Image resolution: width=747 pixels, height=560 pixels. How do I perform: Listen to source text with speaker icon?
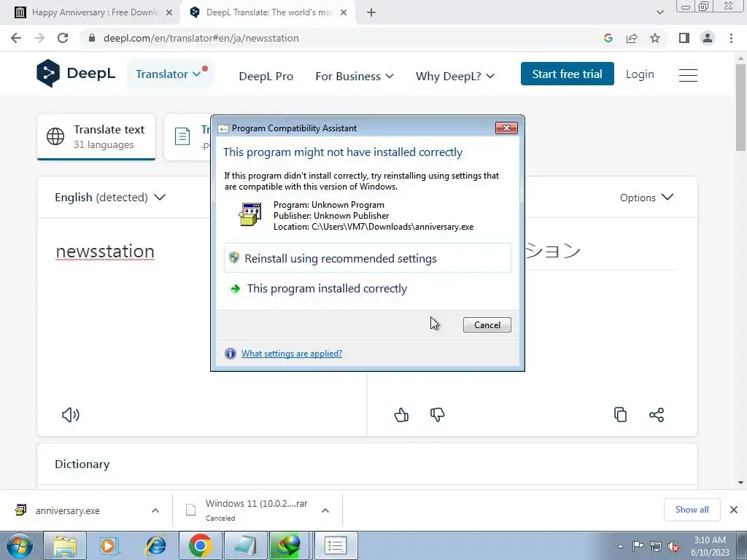click(x=71, y=415)
